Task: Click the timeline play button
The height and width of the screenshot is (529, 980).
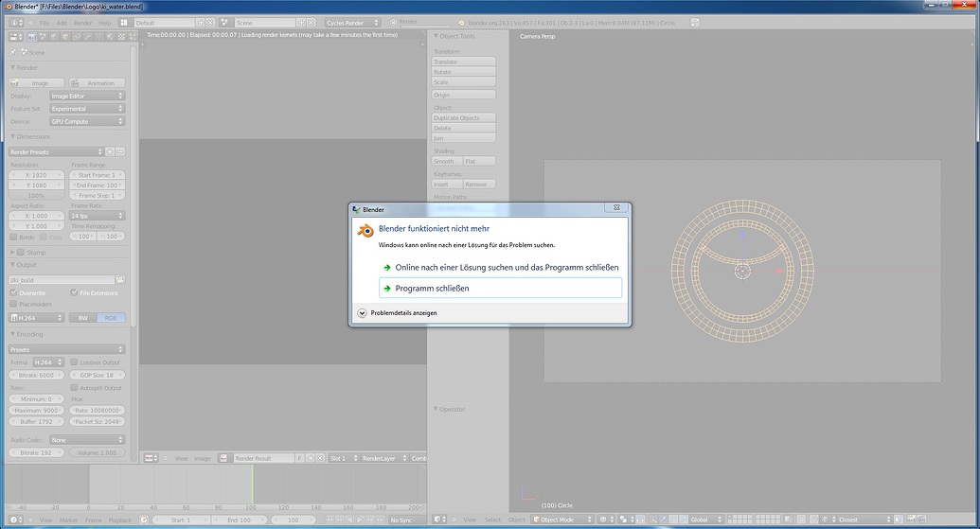Action: click(x=360, y=520)
